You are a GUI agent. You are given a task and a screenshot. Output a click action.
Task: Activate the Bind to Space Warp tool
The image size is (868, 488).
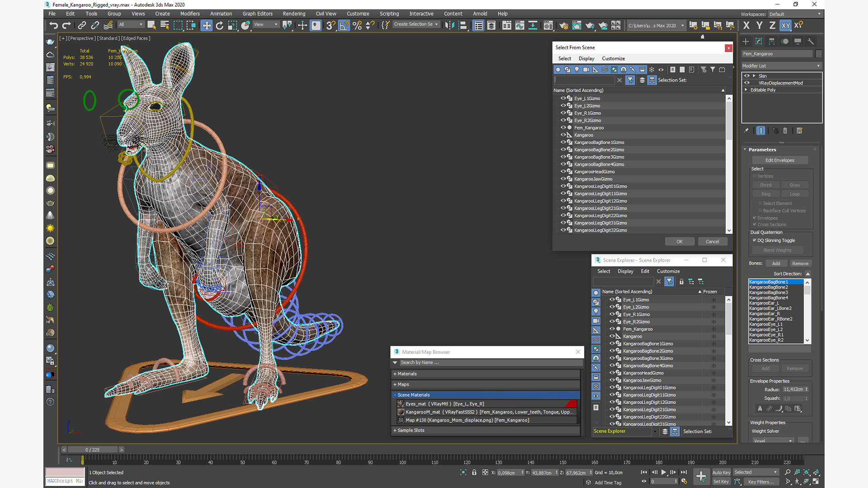click(108, 25)
